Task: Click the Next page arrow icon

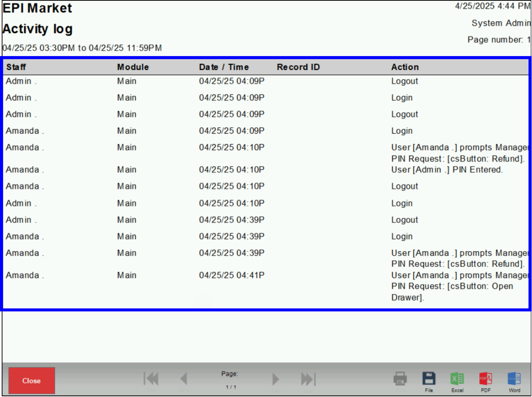Action: coord(276,379)
